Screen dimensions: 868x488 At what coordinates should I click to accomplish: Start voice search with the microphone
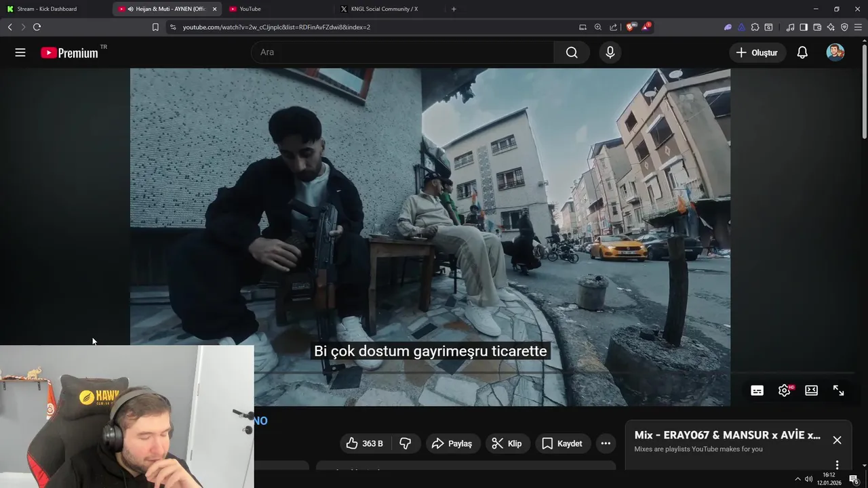click(610, 52)
